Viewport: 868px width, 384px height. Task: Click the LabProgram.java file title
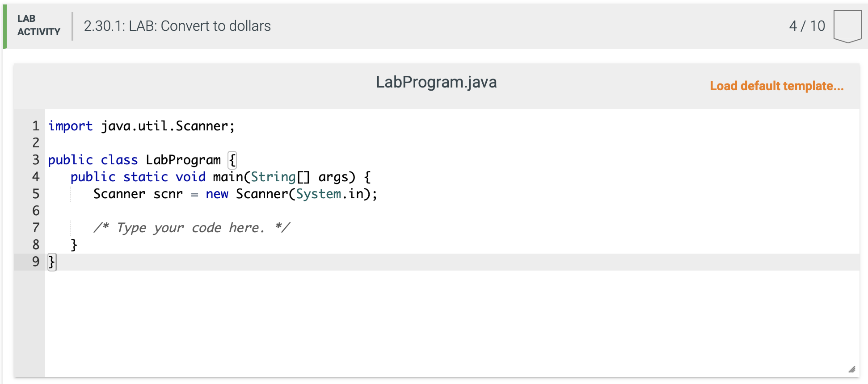436,82
